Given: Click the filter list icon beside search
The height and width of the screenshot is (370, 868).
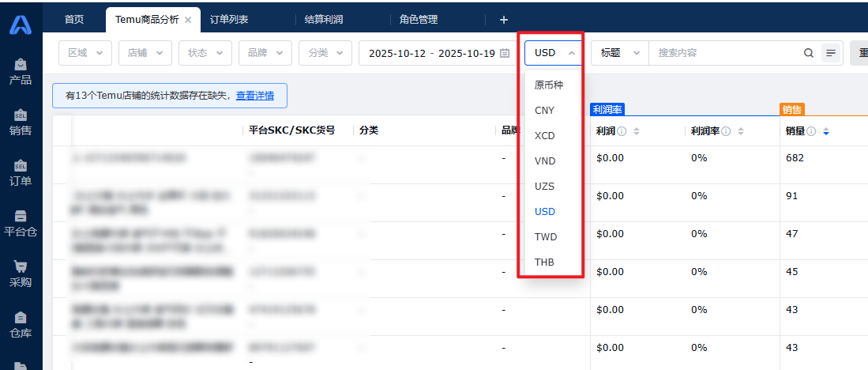Looking at the screenshot, I should click(830, 53).
